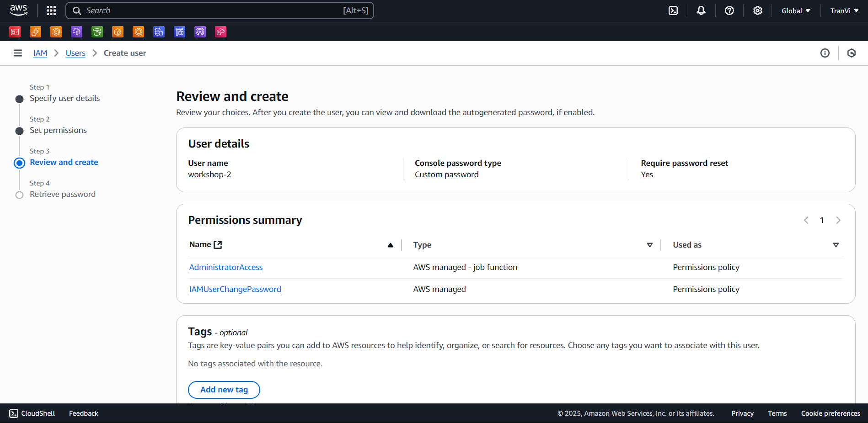The image size is (868, 423).
Task: Click inside the Search input field
Action: 220,10
